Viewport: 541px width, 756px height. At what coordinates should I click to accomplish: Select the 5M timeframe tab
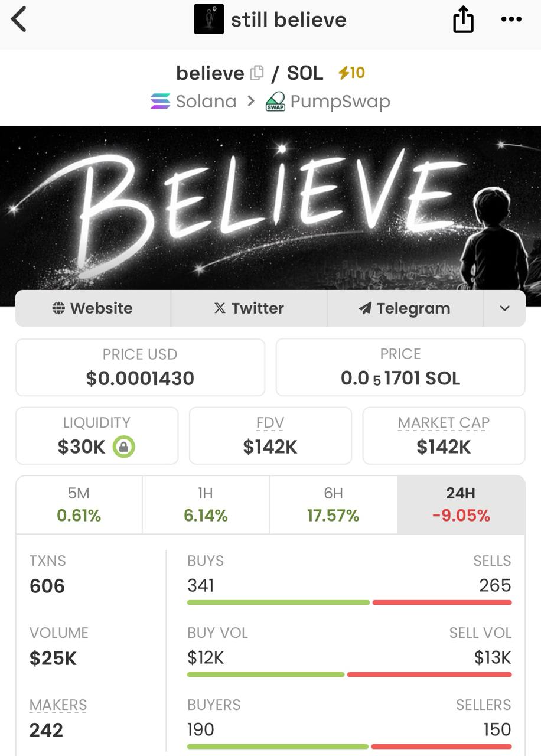(x=79, y=505)
